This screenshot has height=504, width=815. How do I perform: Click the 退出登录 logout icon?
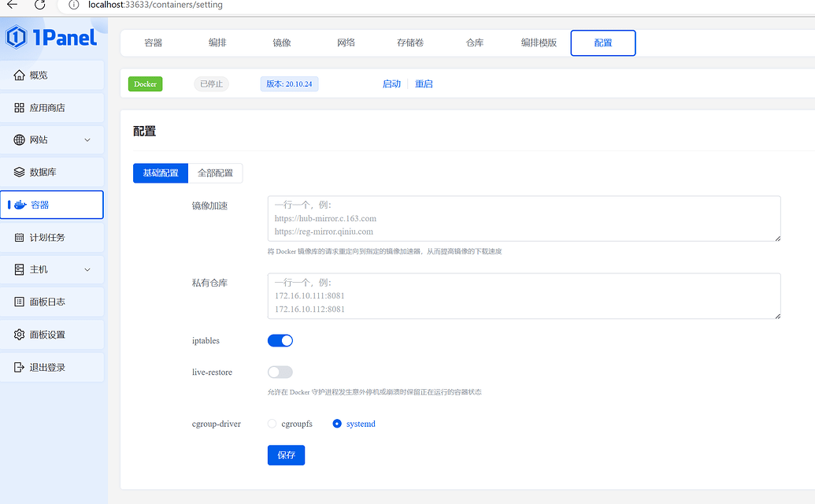[19, 367]
